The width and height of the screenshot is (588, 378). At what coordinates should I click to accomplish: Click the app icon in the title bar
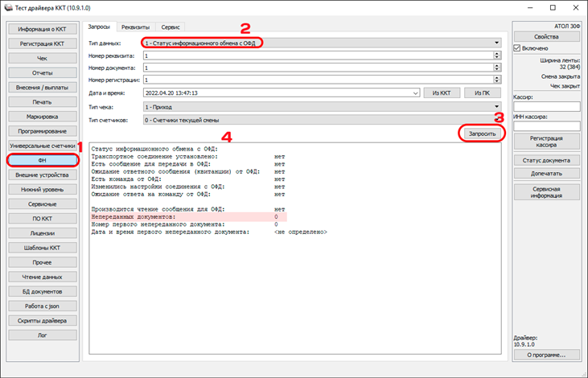pyautogui.click(x=8, y=7)
